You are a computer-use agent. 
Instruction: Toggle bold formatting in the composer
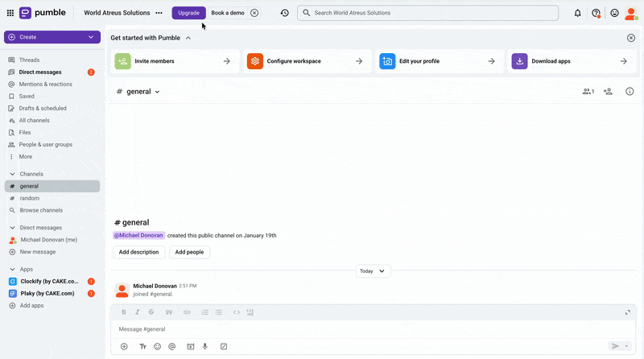tap(124, 312)
